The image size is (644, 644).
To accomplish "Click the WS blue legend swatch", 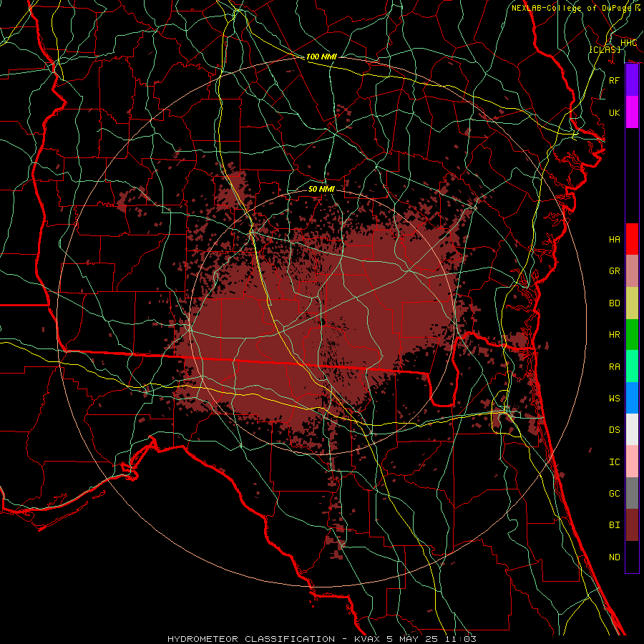I will coord(632,398).
